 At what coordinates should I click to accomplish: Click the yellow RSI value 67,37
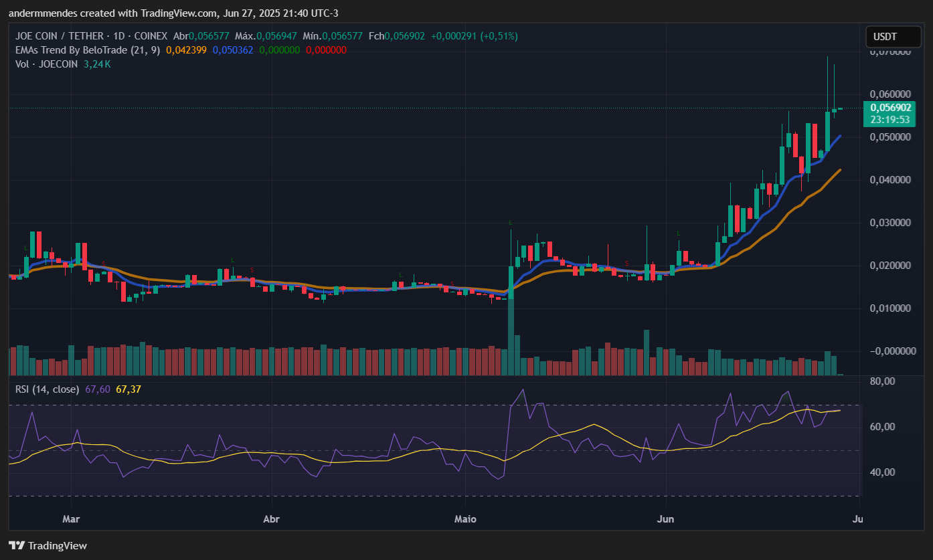click(129, 389)
